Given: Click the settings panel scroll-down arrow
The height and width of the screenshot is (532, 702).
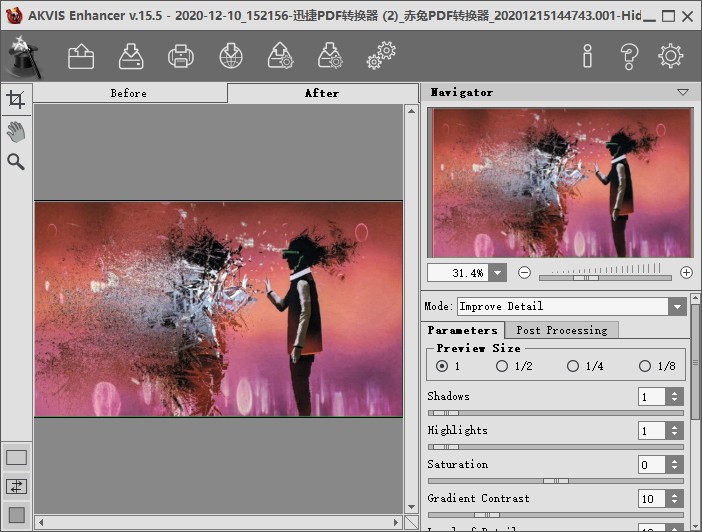Looking at the screenshot, I should click(x=695, y=525).
